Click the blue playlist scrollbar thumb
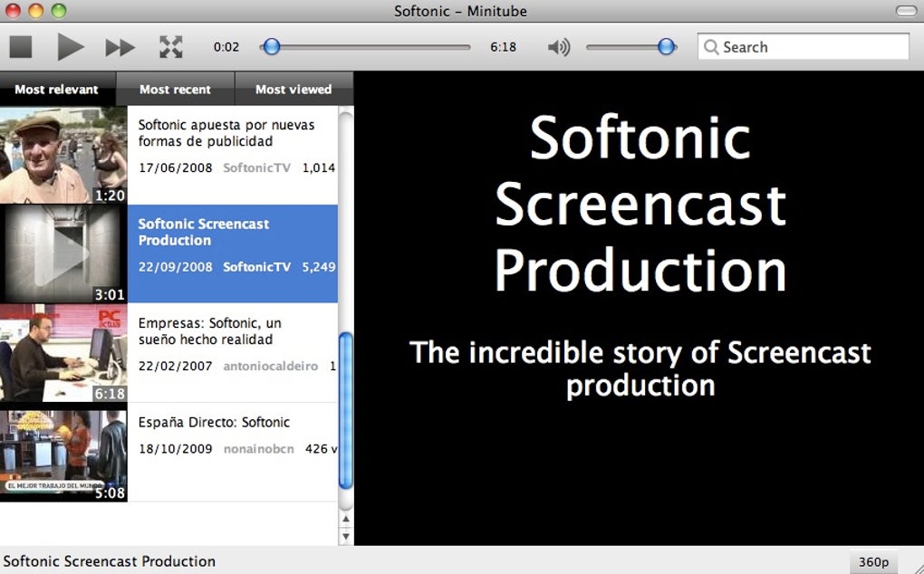Screen dimensions: 924x574 click(345, 407)
